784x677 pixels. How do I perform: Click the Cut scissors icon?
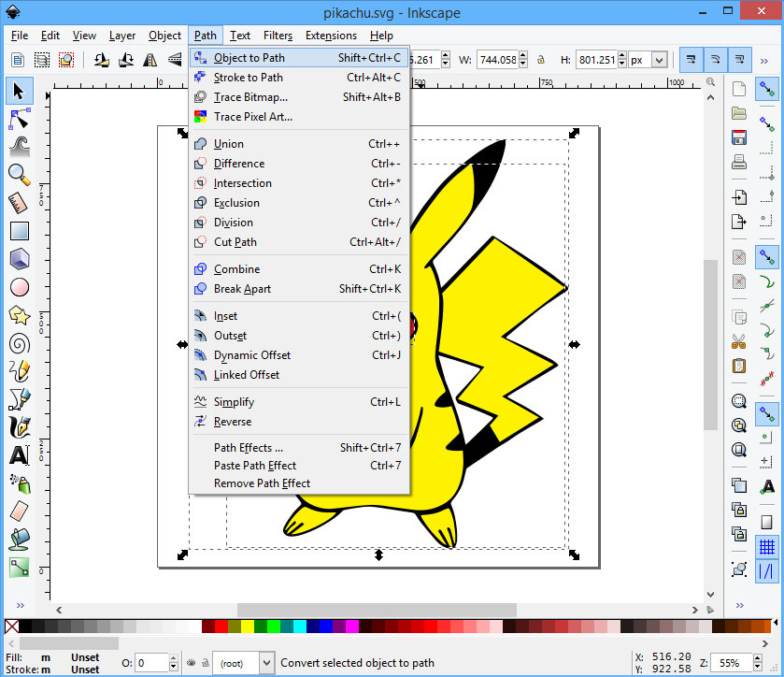point(739,341)
